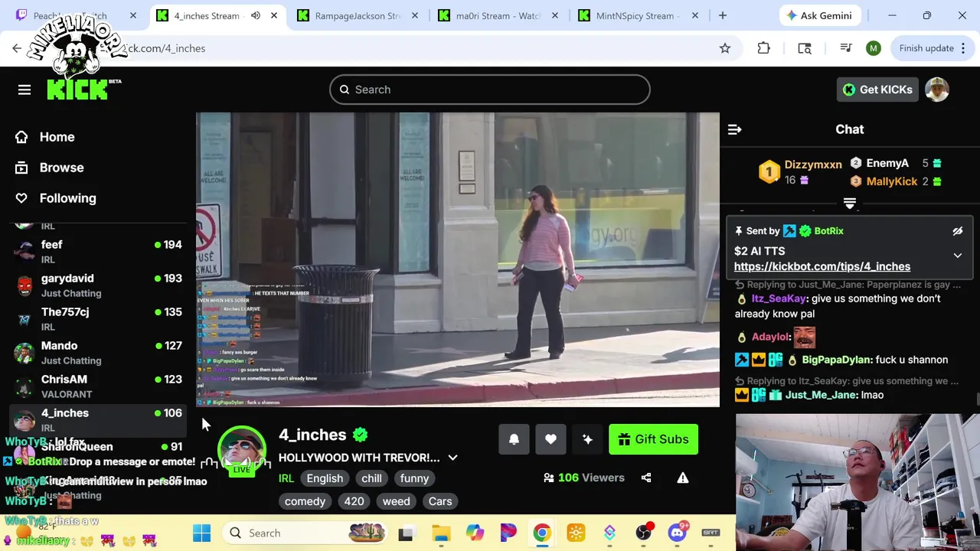Click Finish update button
The height and width of the screenshot is (551, 980).
[926, 48]
